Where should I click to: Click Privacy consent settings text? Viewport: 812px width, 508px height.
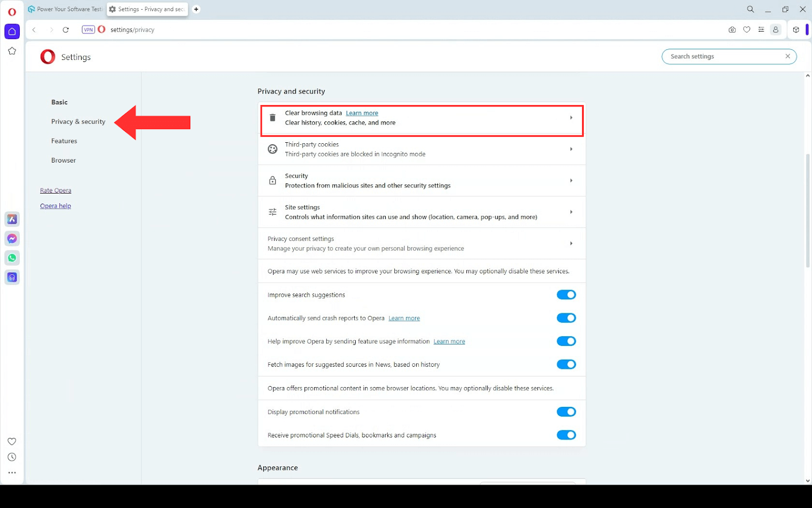300,239
